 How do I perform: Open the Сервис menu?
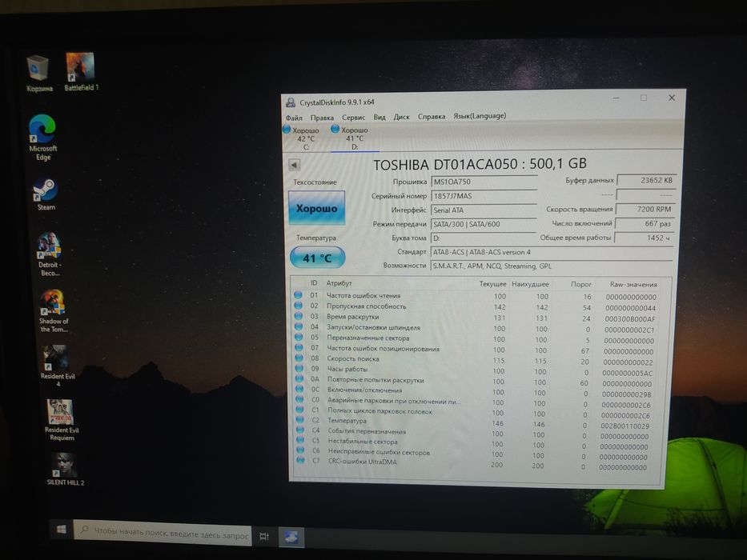[x=354, y=117]
